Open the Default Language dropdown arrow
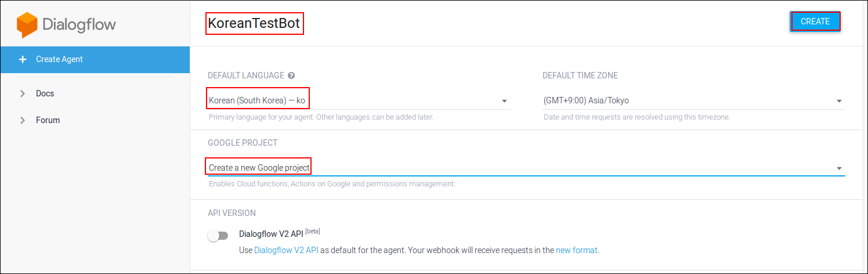This screenshot has width=868, height=274. coord(504,102)
